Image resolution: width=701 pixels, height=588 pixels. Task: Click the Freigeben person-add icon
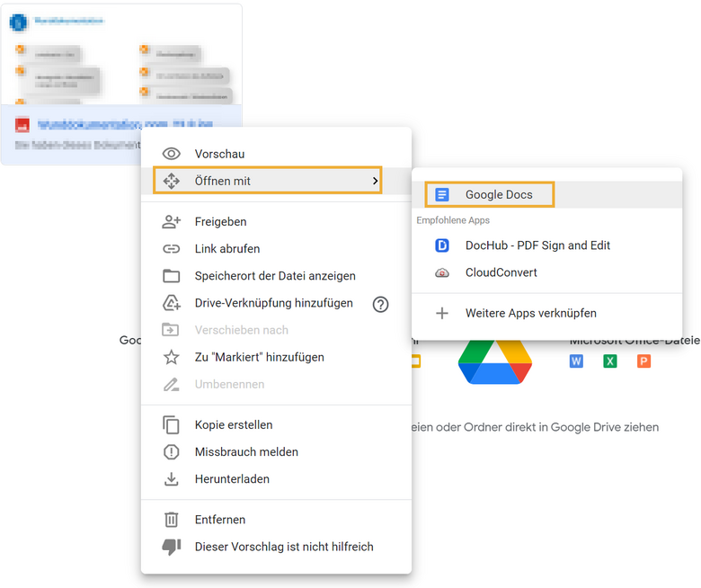click(x=172, y=222)
